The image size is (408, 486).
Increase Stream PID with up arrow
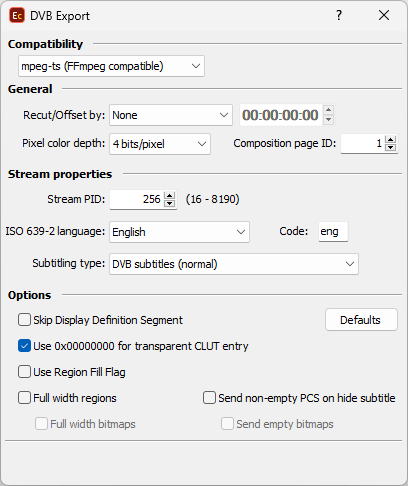click(170, 195)
